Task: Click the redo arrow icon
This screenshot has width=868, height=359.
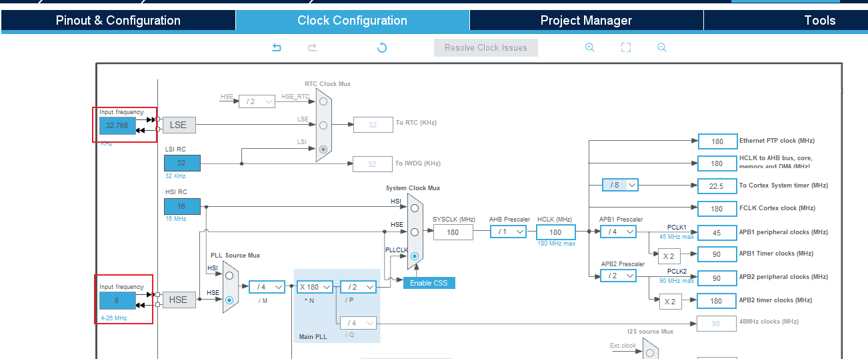Action: 312,47
